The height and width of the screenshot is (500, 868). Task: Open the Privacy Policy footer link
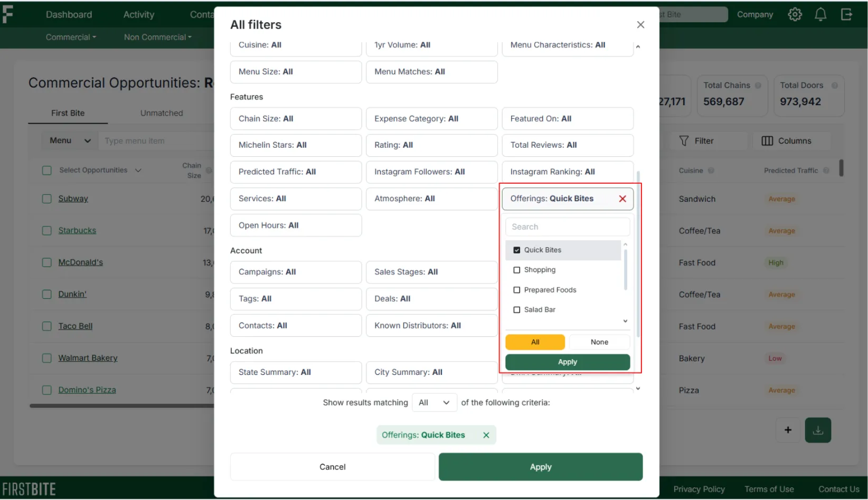(x=699, y=489)
